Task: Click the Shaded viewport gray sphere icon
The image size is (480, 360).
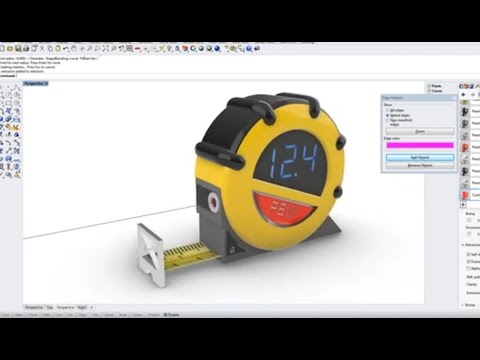Action: [201, 49]
